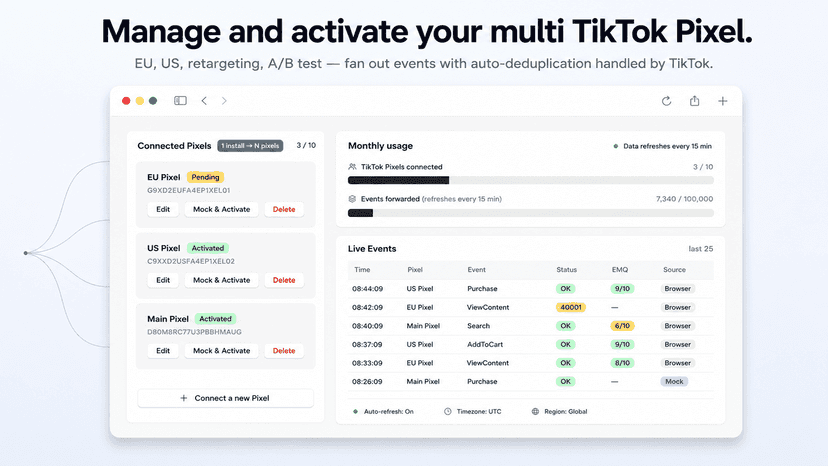Image resolution: width=828 pixels, height=466 pixels.
Task: Go forward with the right chevron
Action: pyautogui.click(x=224, y=100)
